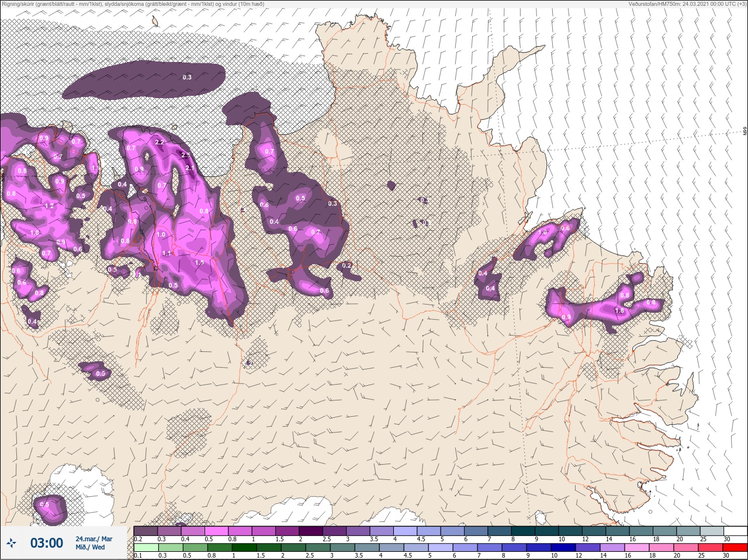
Task: Click the 1.1 precipitation value on the map
Action: pos(167,253)
